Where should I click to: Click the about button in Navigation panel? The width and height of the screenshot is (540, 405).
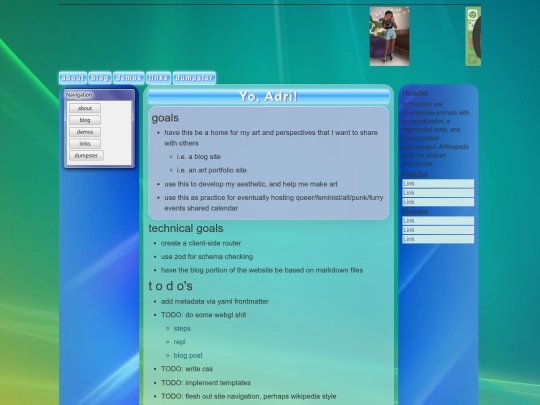(85, 108)
